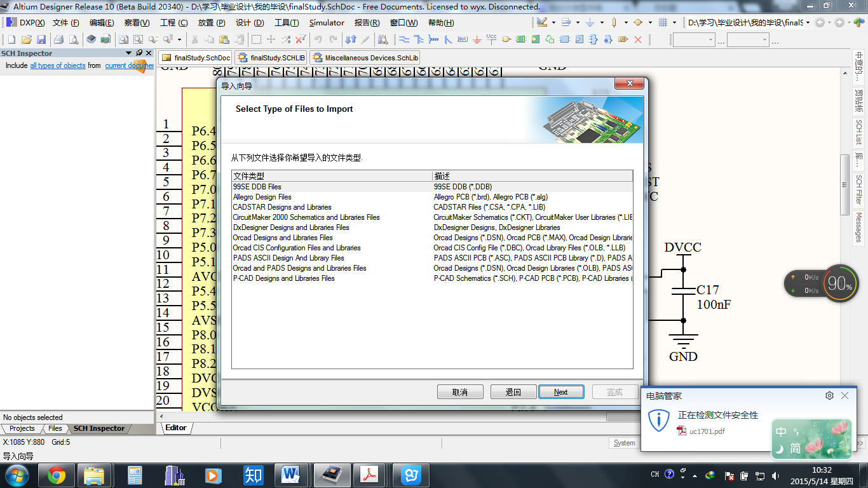Screen dimensions: 868x488
Task: Open print preview
Action: 74,39
